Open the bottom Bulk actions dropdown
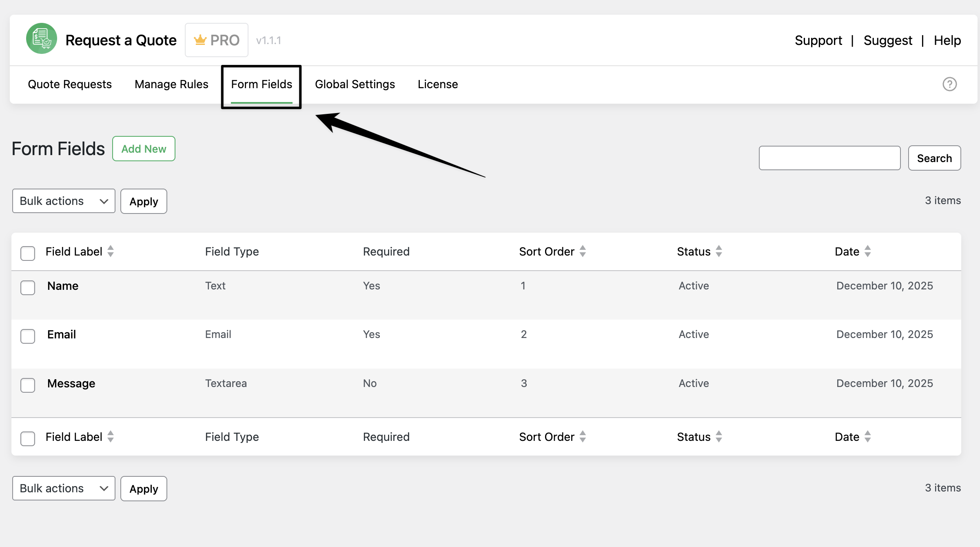The width and height of the screenshot is (980, 547). (x=64, y=488)
